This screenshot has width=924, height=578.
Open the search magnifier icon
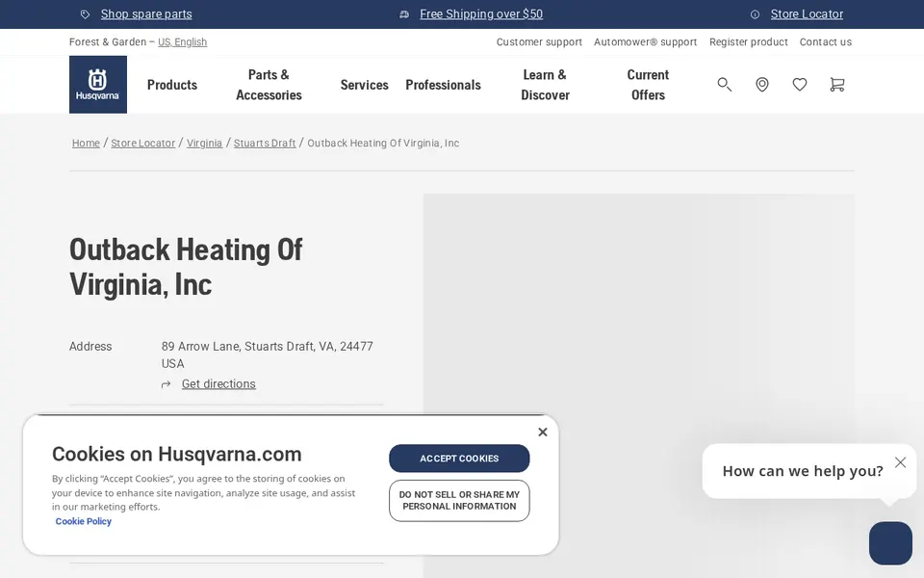[x=724, y=85]
